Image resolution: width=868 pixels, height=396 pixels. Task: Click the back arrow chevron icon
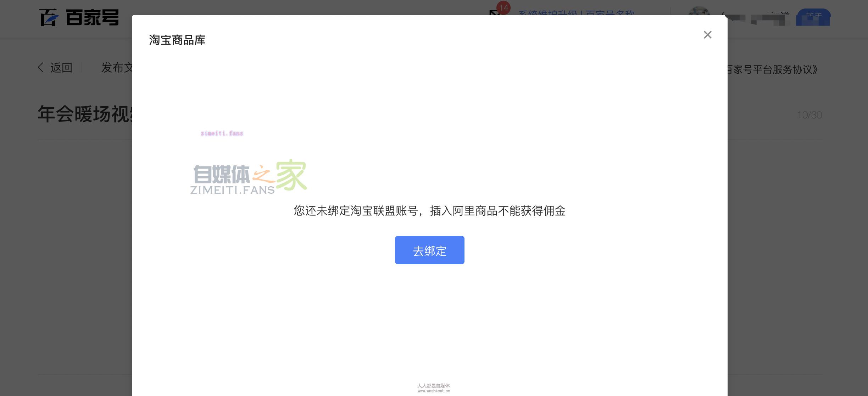[x=40, y=67]
